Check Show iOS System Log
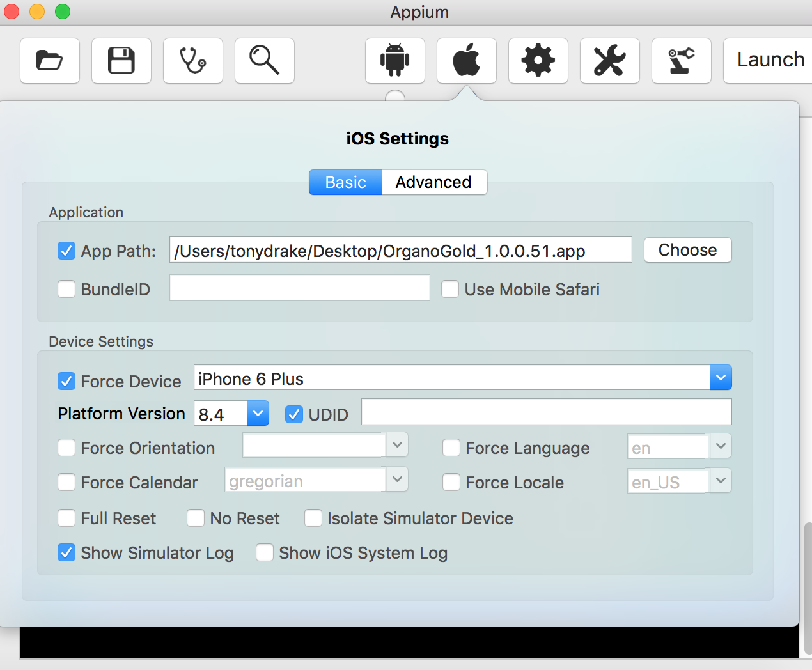812x670 pixels. pos(265,552)
